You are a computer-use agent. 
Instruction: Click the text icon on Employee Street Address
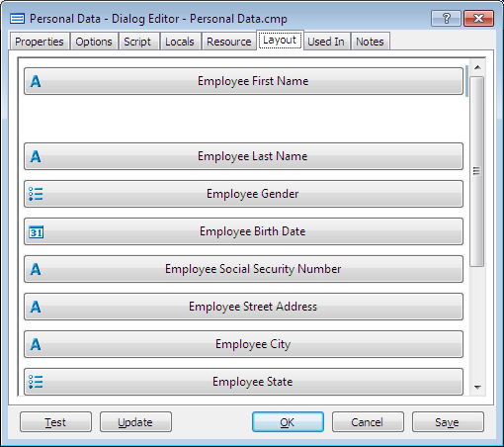[36, 307]
